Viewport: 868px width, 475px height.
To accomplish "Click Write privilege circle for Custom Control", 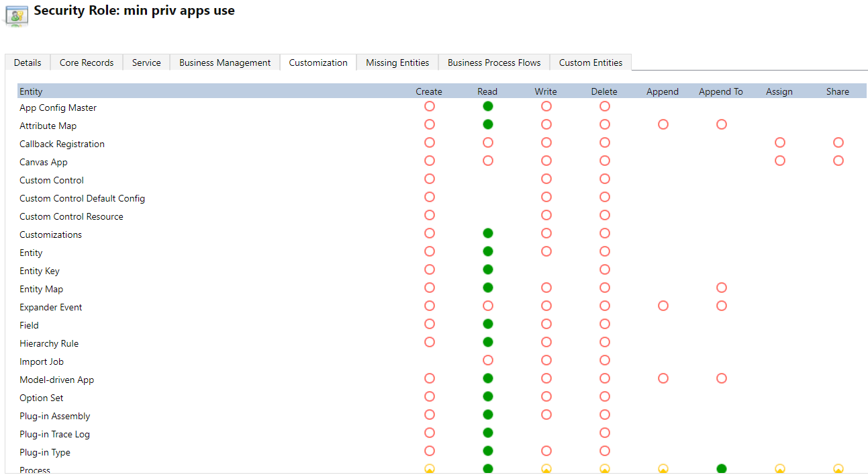I will point(546,179).
